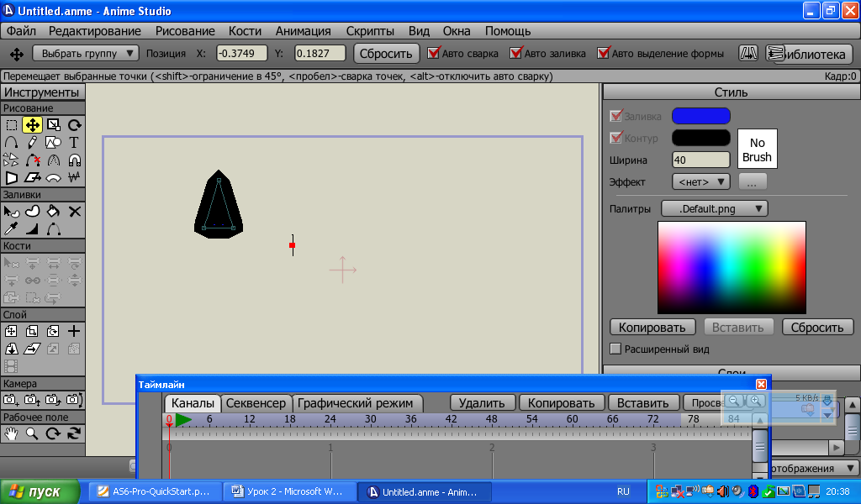Select the Zoom workspace magnifier tool
Viewport: 861px width, 504px height.
[32, 433]
